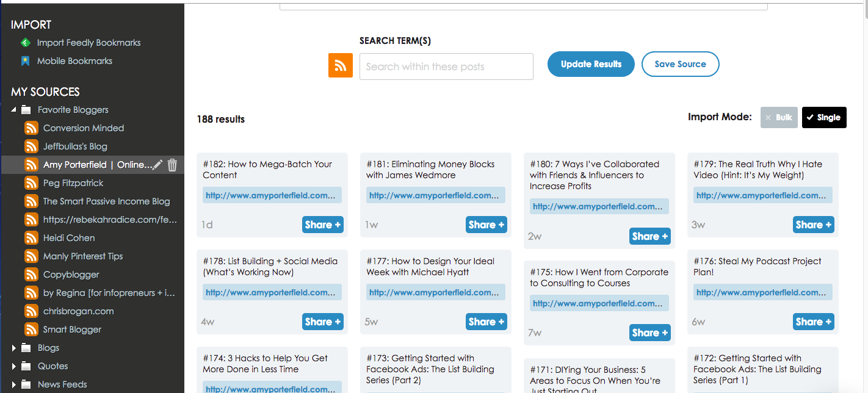Select The Smart Passive Income Blog source

pyautogui.click(x=107, y=201)
